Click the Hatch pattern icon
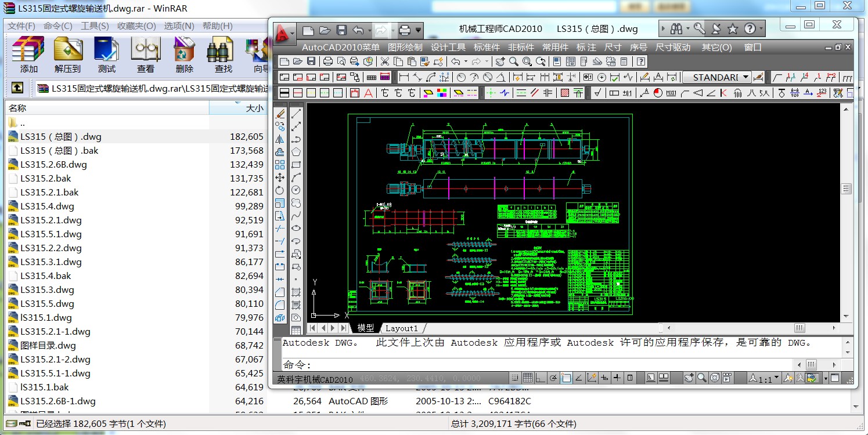The height and width of the screenshot is (435, 868). [564, 93]
